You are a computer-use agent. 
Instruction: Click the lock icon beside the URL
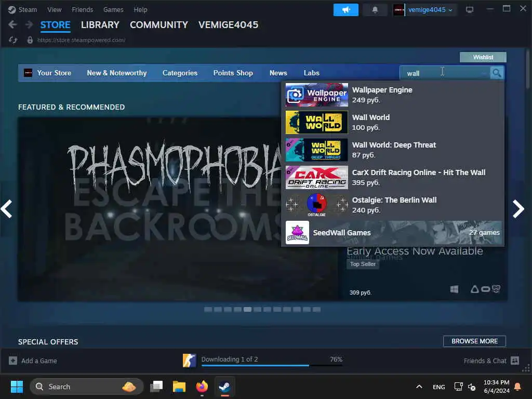click(x=30, y=40)
